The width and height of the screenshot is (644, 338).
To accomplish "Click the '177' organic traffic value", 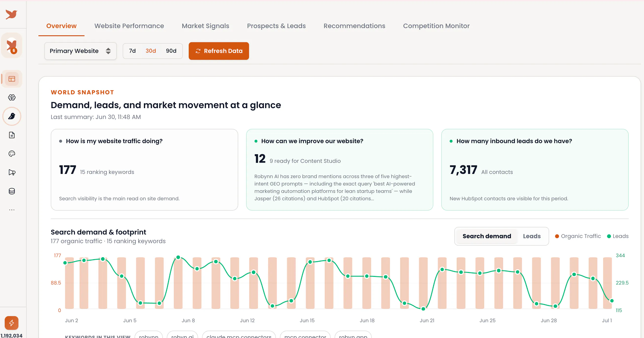I will point(68,170).
